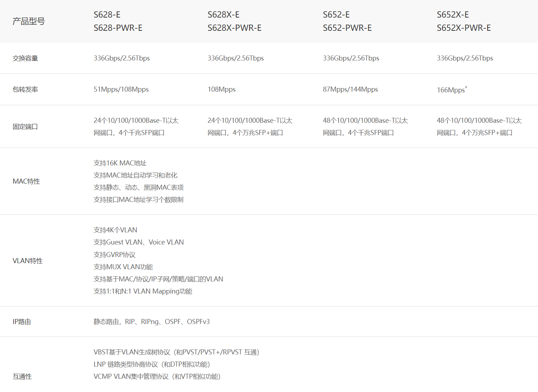The image size is (538, 392).
Task: Click the S652X-E model column header
Action: (453, 15)
